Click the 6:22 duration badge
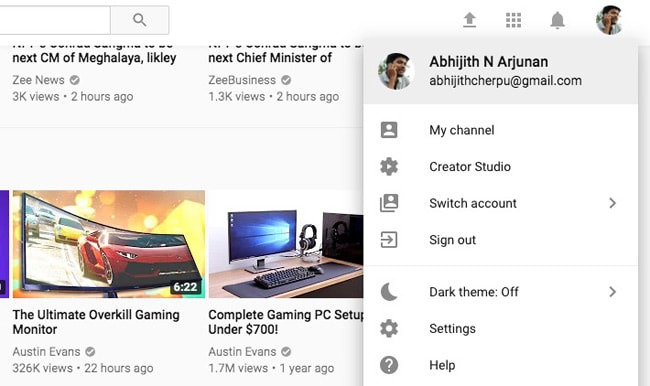Viewport: 650px width, 386px height. pyautogui.click(x=185, y=286)
